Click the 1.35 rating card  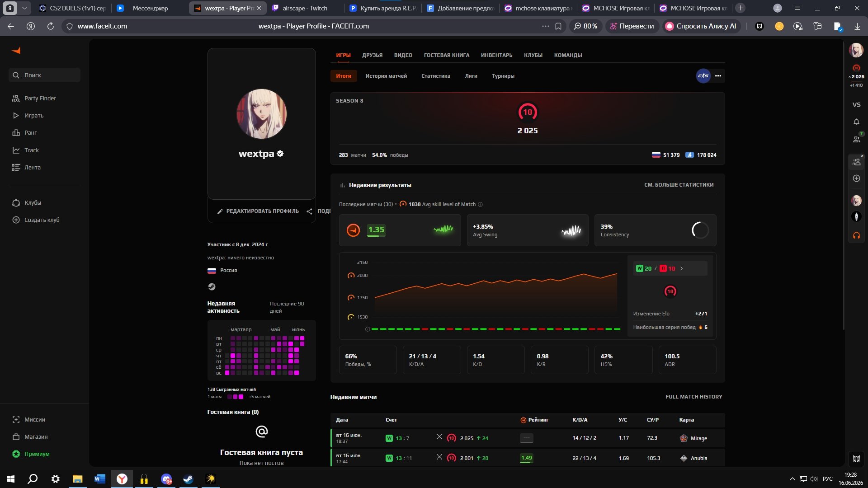(x=400, y=230)
